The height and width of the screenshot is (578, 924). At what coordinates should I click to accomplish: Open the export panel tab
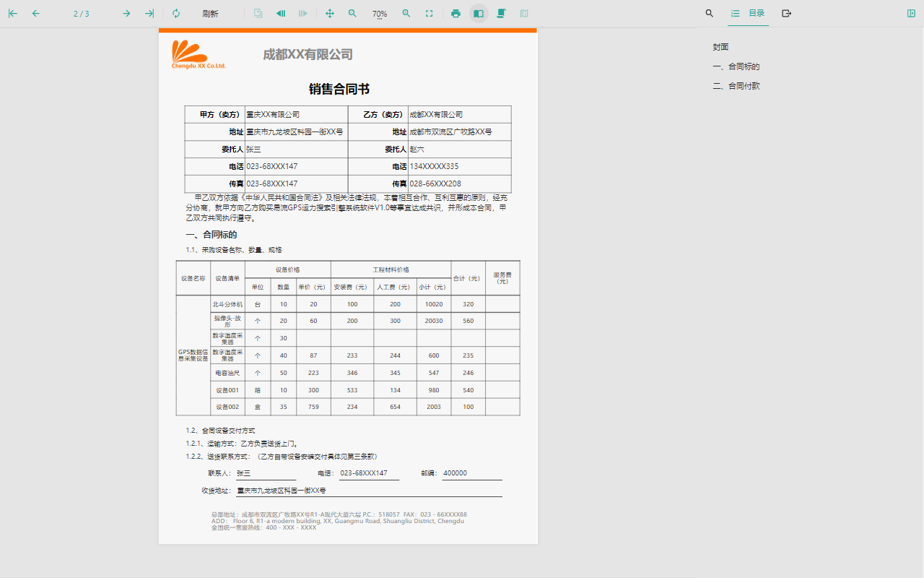pos(787,14)
